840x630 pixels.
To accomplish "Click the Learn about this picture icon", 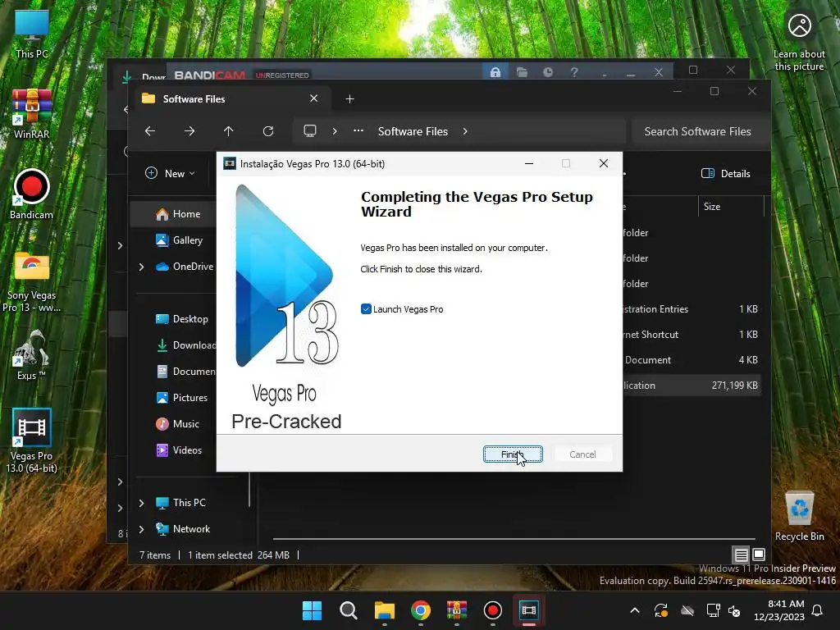I will (799, 25).
